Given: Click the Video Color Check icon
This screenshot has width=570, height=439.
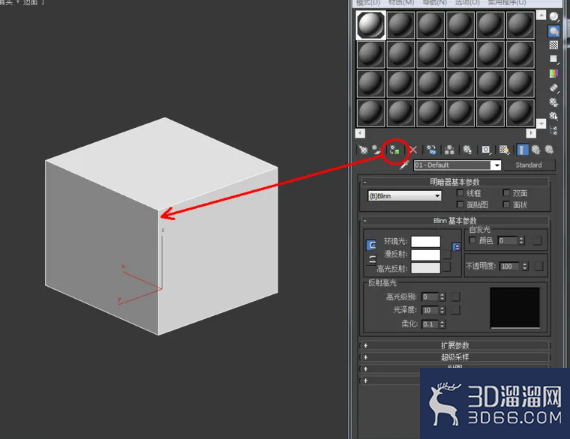Looking at the screenshot, I should pyautogui.click(x=554, y=73).
